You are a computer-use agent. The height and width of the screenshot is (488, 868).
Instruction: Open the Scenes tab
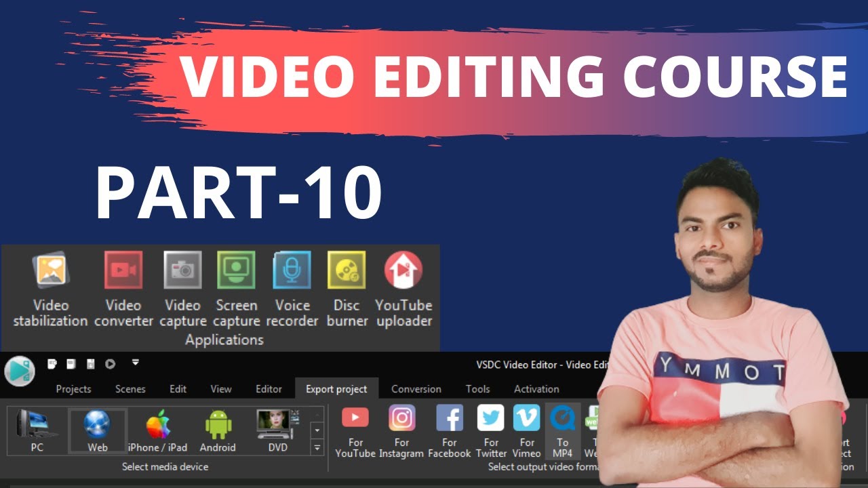click(130, 389)
